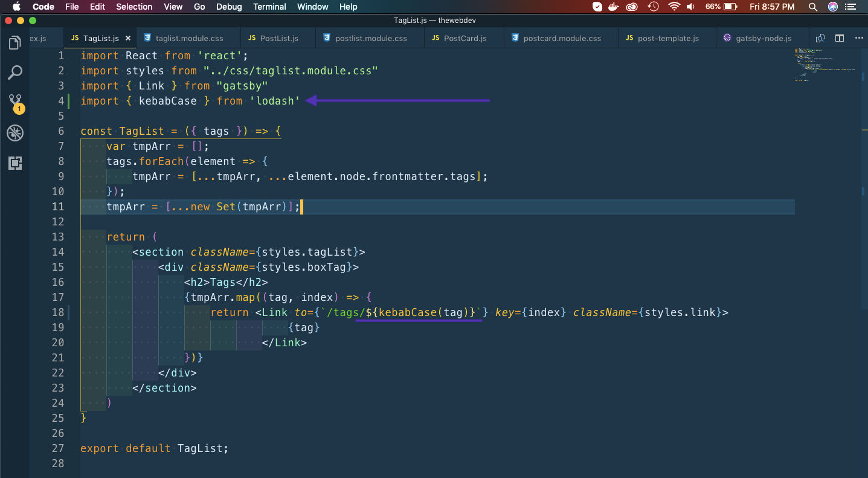The height and width of the screenshot is (478, 868).
Task: Click 'new Set(tmpArr)' on line 11
Action: (239, 207)
